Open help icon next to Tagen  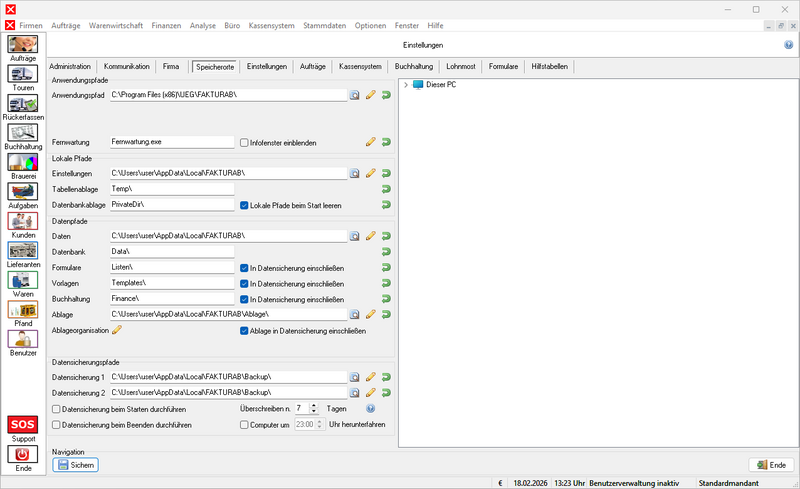(370, 408)
